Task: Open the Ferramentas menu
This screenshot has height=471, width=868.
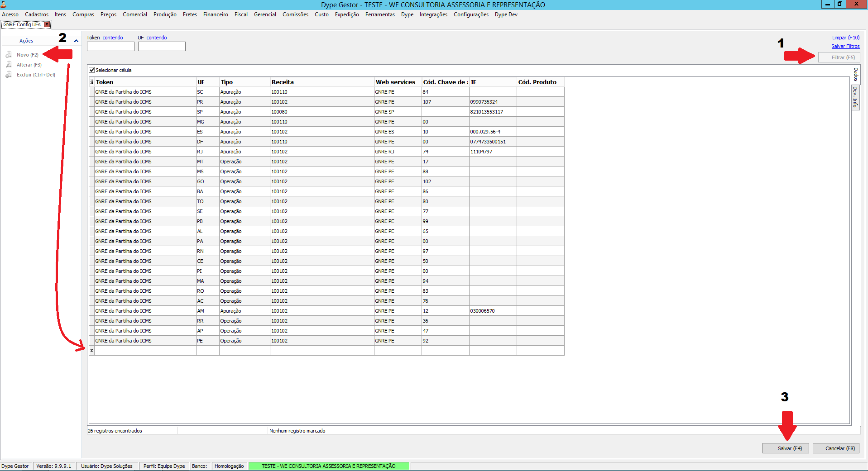Action: [380, 14]
